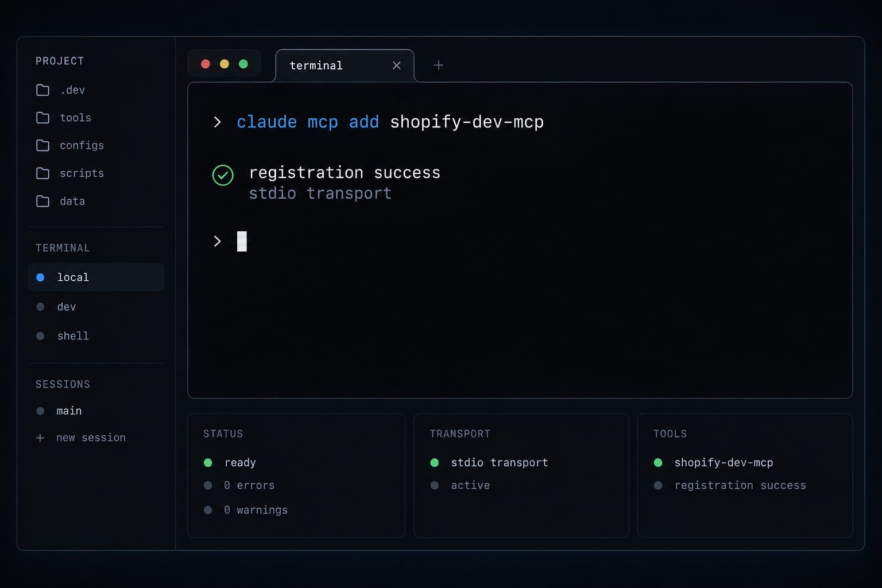The image size is (882, 588).
Task: Switch to the dev terminal
Action: [67, 307]
